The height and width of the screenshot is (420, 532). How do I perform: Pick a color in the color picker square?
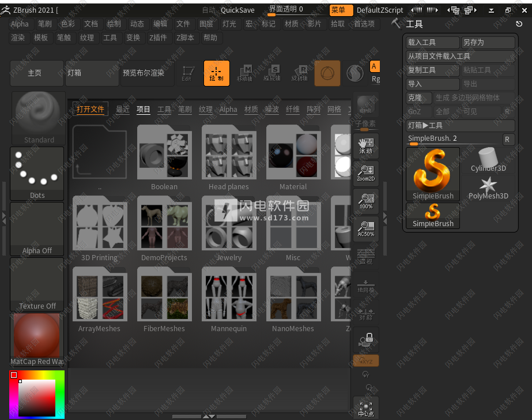37,398
